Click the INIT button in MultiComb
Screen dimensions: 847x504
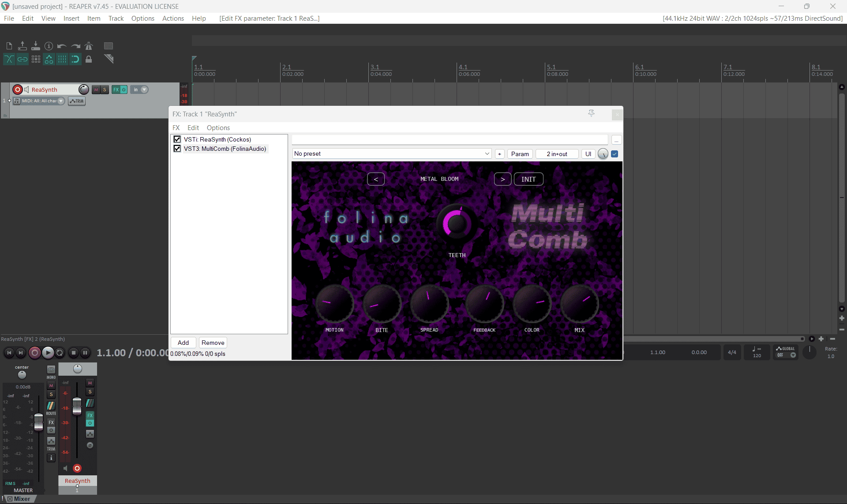pyautogui.click(x=528, y=179)
